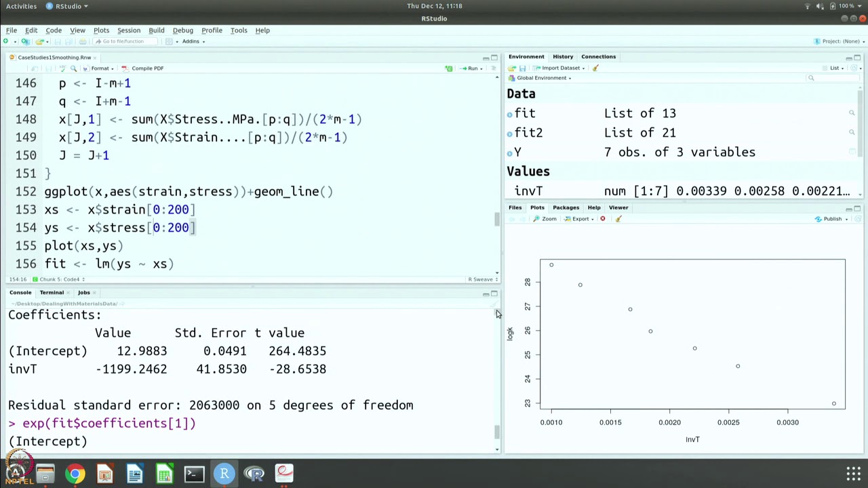
Task: Open the Run dropdown arrow
Action: pyautogui.click(x=481, y=68)
